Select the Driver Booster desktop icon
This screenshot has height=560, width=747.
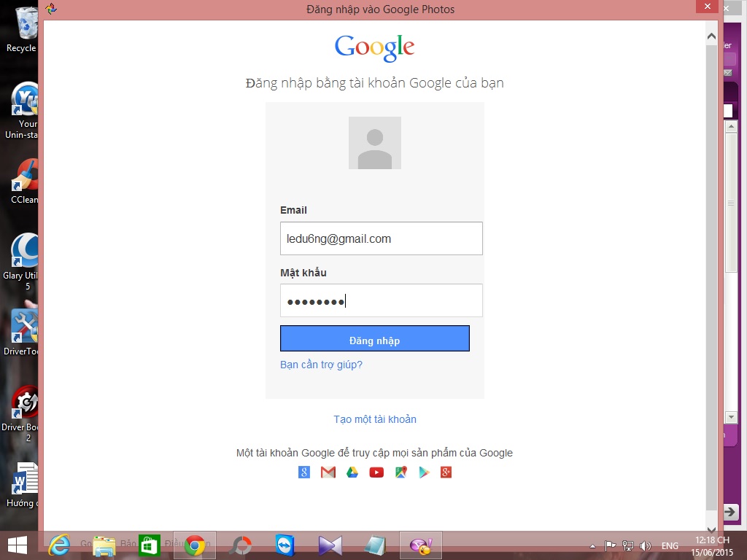[x=21, y=413]
